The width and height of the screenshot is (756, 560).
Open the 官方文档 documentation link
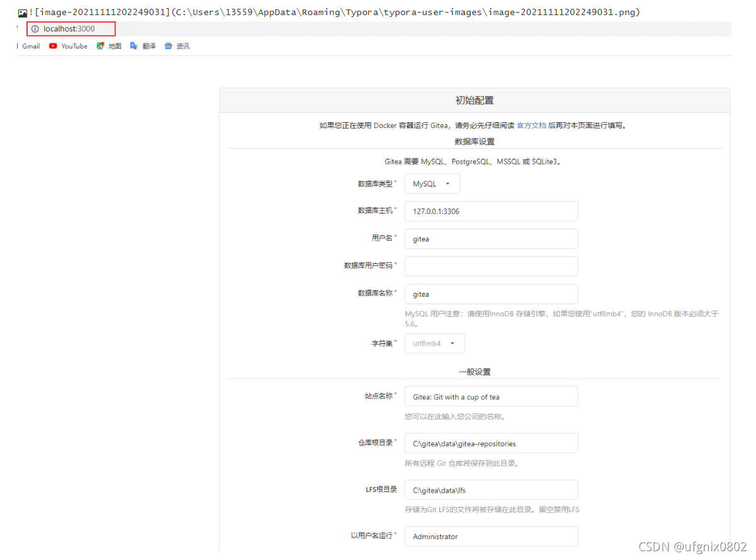tap(531, 125)
